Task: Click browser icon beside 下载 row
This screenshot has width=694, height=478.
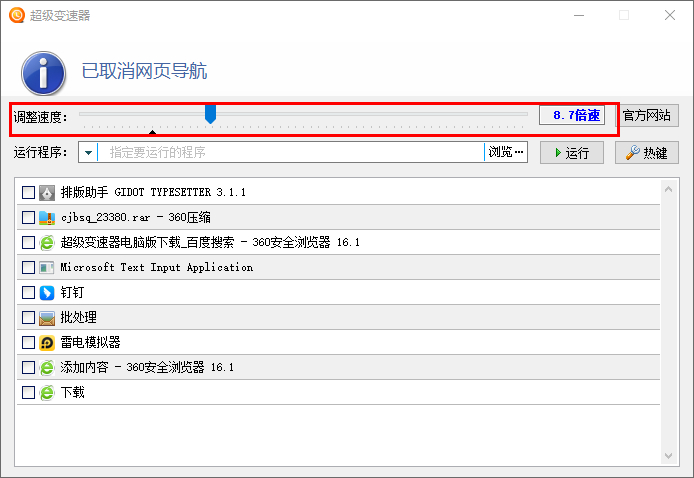Action: [x=47, y=393]
